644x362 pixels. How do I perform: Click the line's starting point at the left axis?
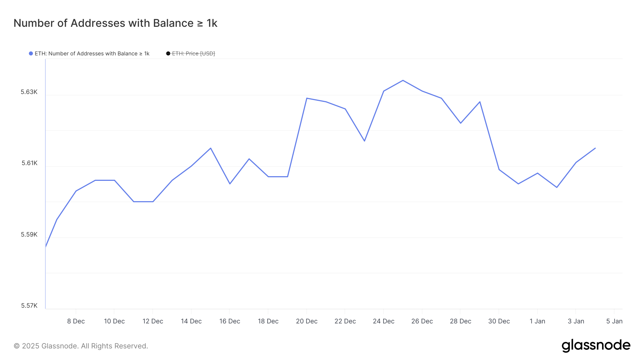coord(46,246)
